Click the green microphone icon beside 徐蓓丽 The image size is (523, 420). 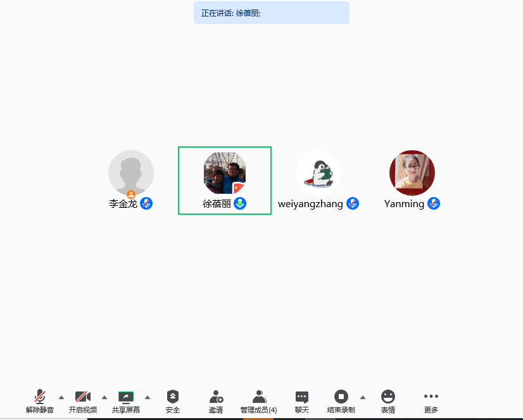tap(240, 203)
